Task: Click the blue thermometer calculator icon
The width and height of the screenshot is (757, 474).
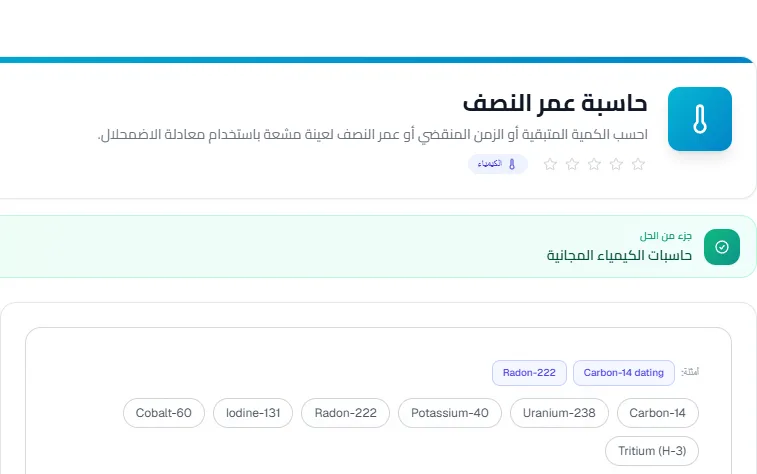Action: click(x=700, y=119)
